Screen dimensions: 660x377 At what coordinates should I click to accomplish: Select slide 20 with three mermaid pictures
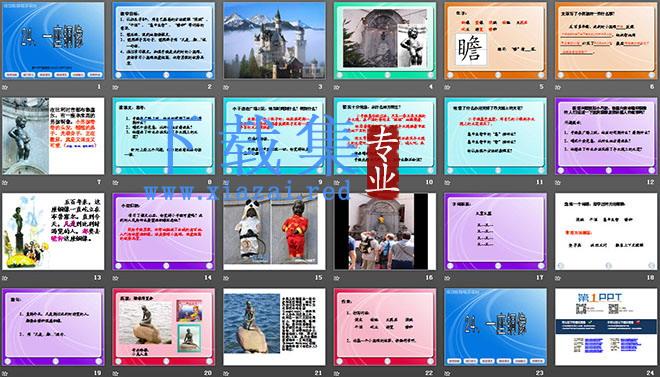click(163, 327)
